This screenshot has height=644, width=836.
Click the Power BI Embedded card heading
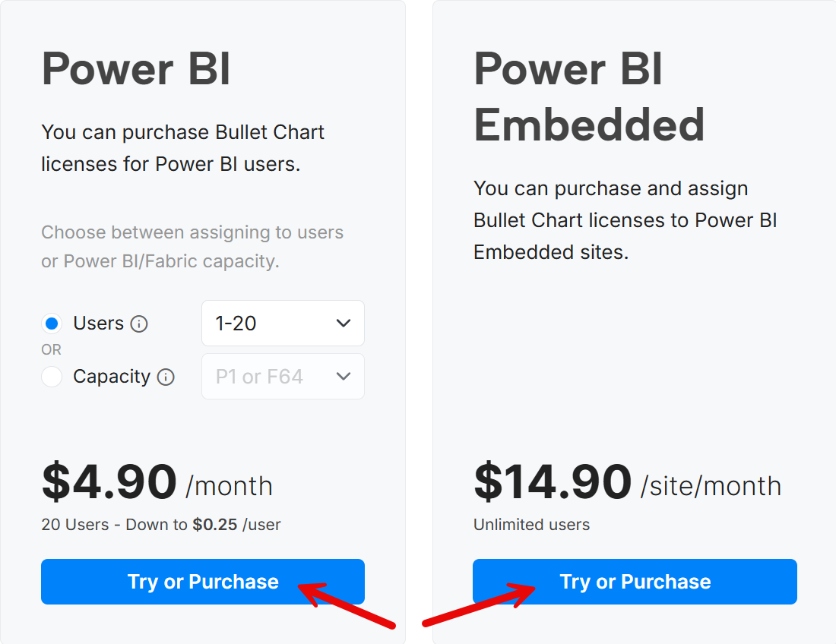tap(589, 97)
